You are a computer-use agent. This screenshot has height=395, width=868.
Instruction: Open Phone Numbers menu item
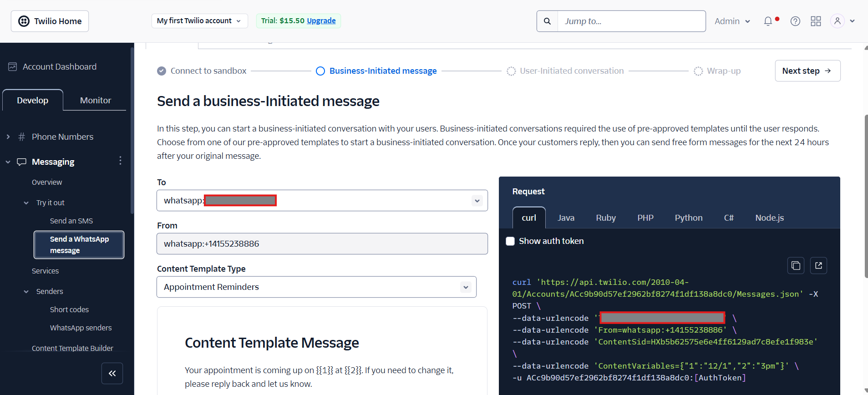pyautogui.click(x=62, y=137)
